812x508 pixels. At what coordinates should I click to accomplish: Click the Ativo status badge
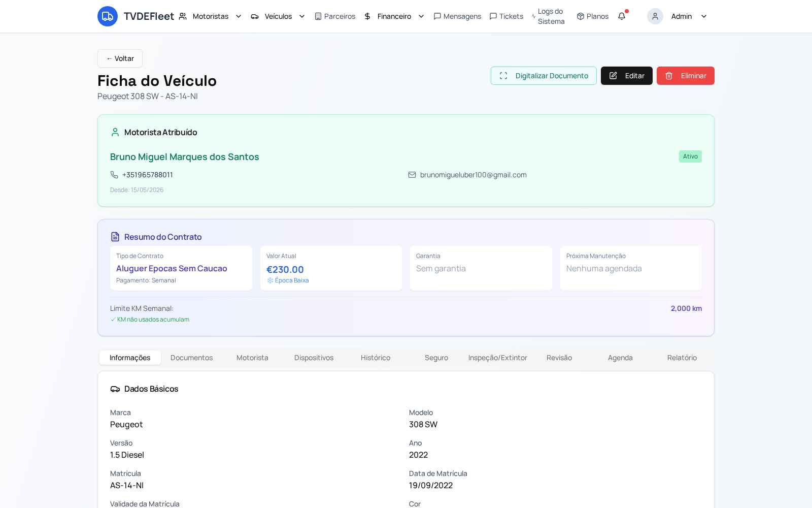(690, 156)
